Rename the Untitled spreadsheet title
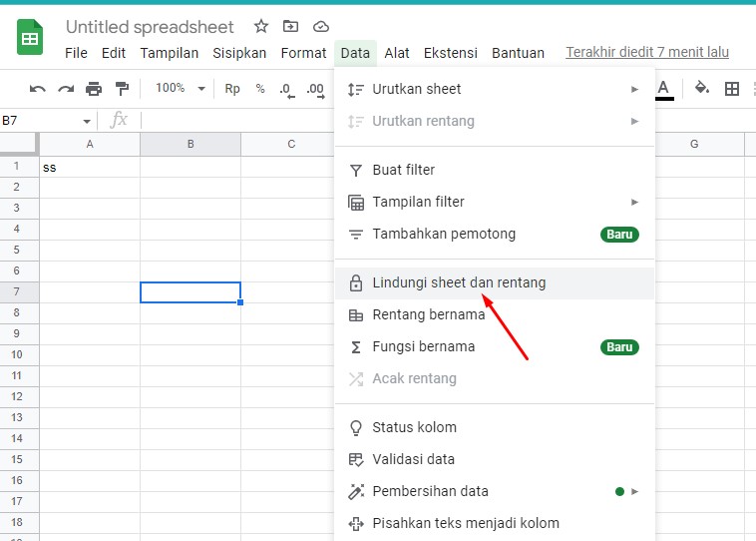Screen dimensions: 756x541 pyautogui.click(x=150, y=27)
